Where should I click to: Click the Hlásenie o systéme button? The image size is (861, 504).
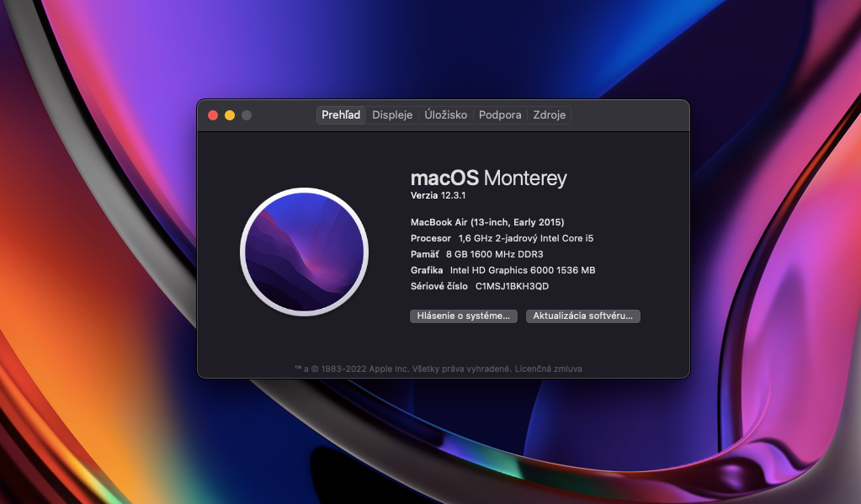pyautogui.click(x=464, y=316)
